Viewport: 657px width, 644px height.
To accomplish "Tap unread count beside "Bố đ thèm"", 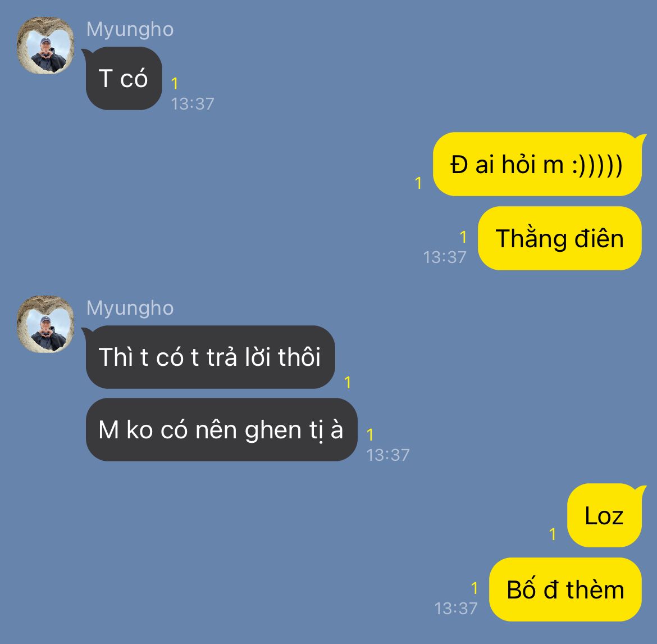I will click(x=474, y=588).
